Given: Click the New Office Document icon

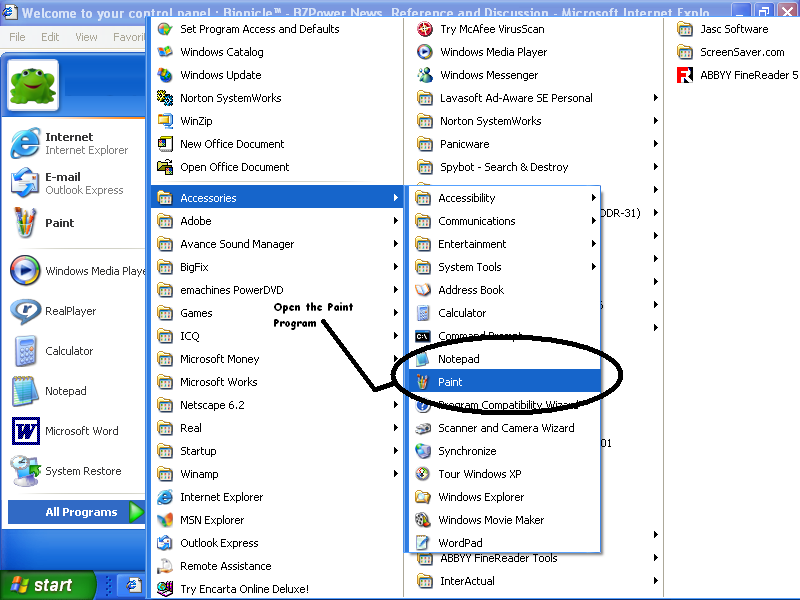Looking at the screenshot, I should pyautogui.click(x=165, y=144).
